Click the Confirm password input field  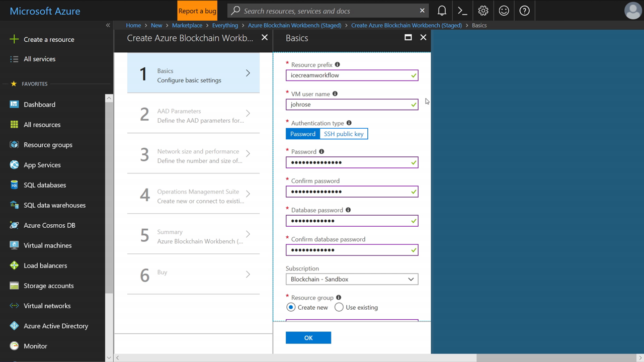[352, 192]
